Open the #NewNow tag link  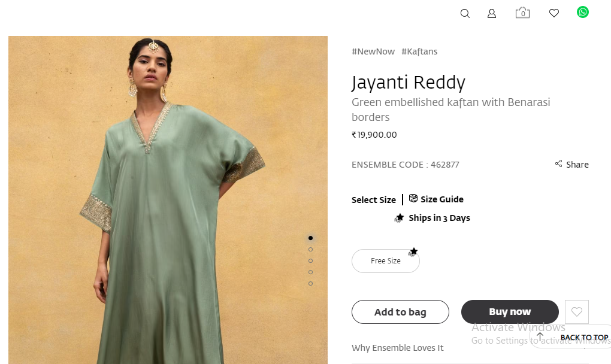[x=373, y=51]
